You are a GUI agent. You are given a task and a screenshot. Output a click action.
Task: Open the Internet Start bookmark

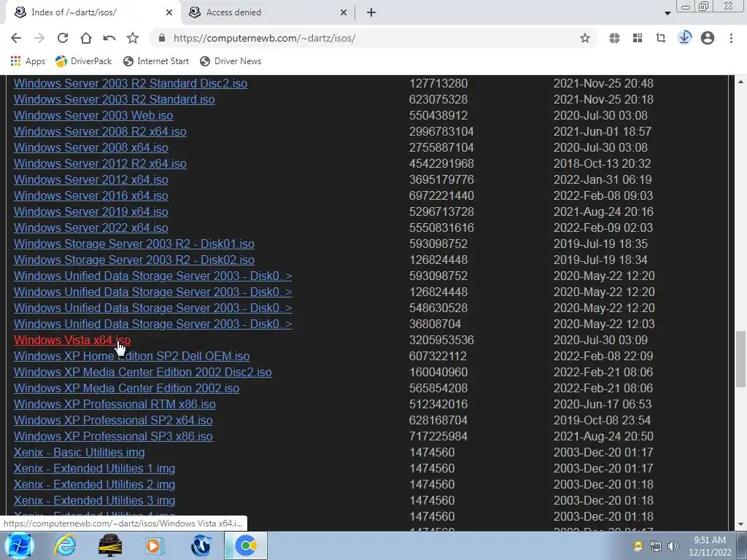pos(156,61)
